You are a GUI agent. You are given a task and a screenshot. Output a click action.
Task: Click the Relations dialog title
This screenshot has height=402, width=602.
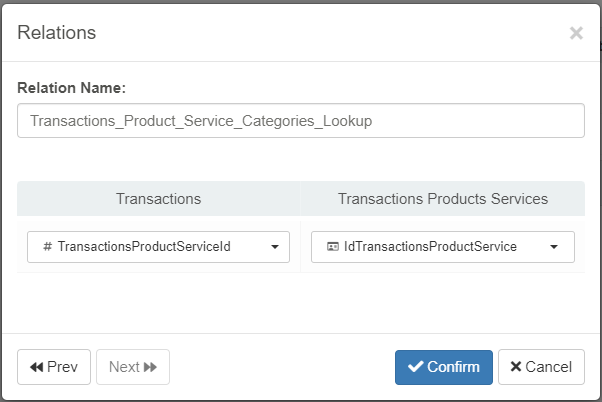point(57,32)
